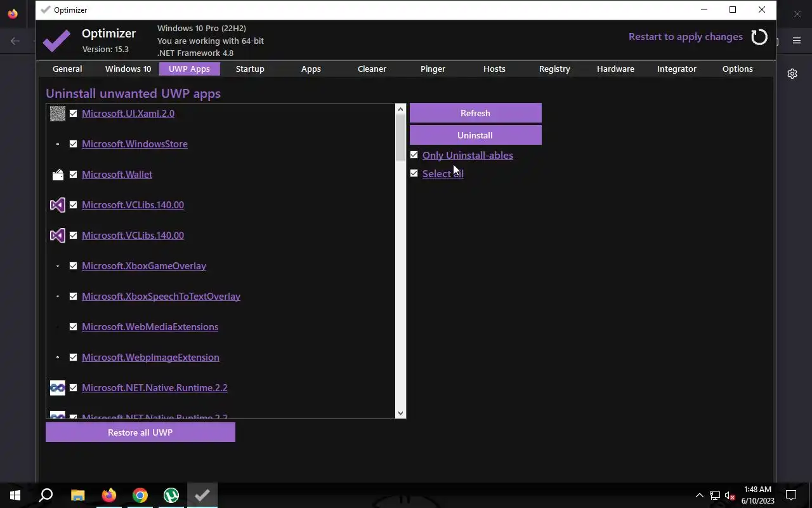
Task: Launch Chrome from the taskbar
Action: point(140,495)
